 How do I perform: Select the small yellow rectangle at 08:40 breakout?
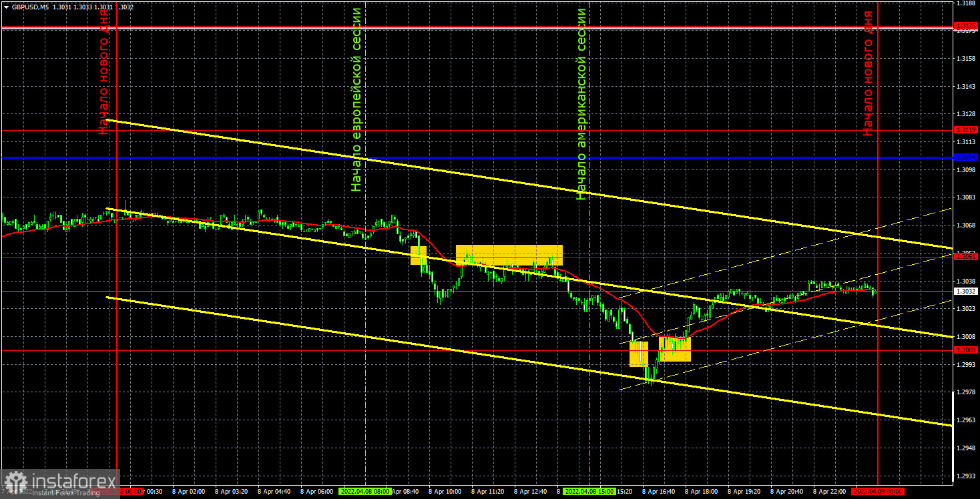click(419, 255)
